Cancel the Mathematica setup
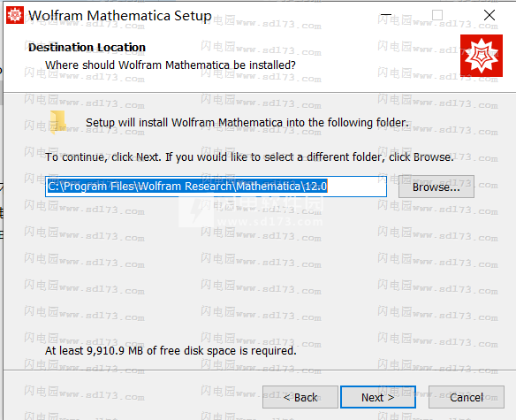 467,397
